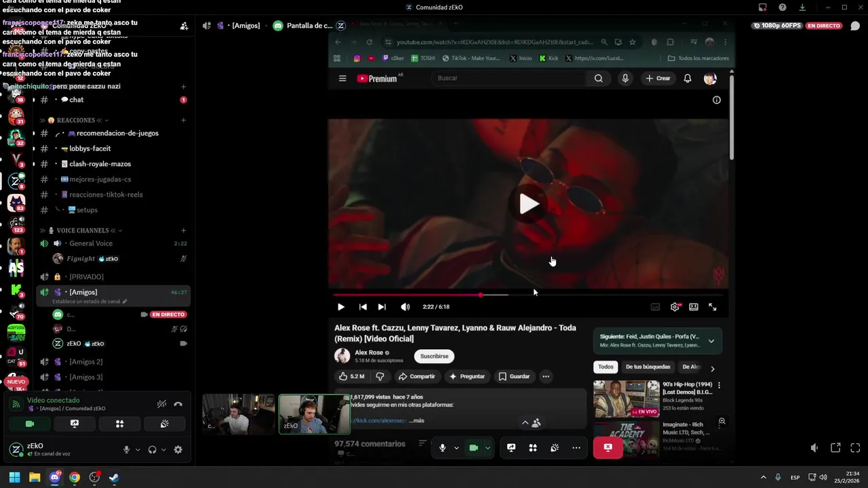Open Discord user settings gear

point(178,449)
